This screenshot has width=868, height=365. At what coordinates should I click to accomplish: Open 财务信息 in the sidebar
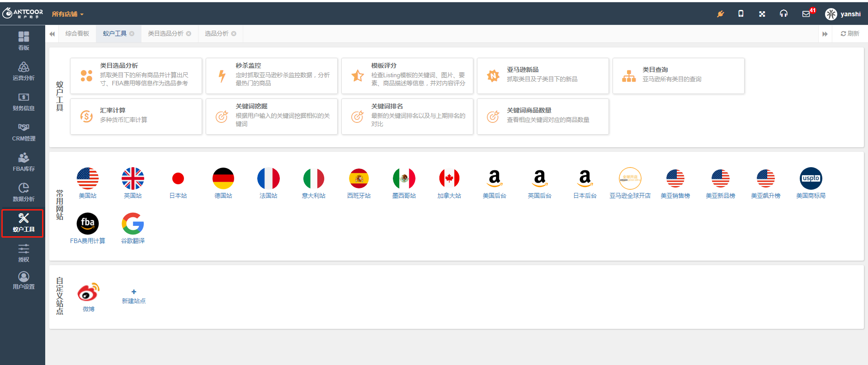pyautogui.click(x=24, y=101)
